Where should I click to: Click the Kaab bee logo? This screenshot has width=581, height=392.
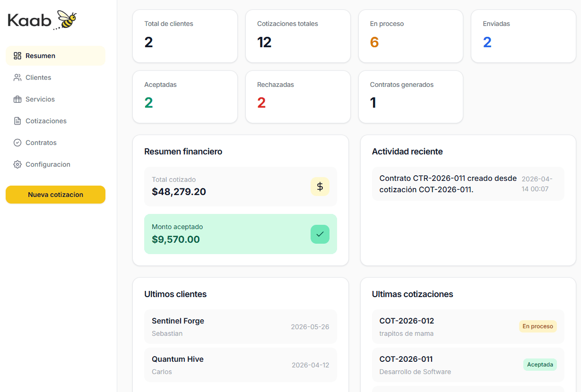[x=43, y=20]
